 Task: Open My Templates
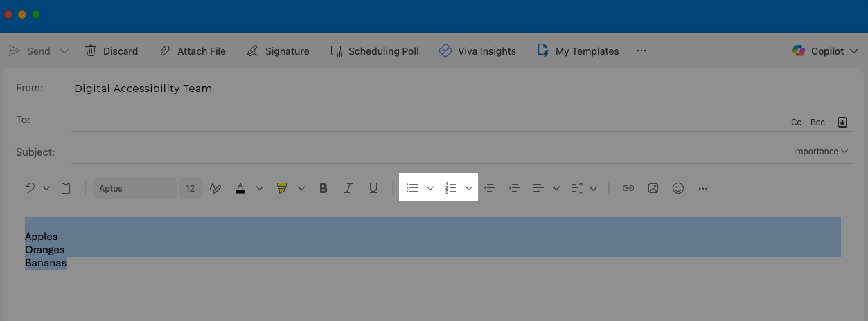pos(578,51)
